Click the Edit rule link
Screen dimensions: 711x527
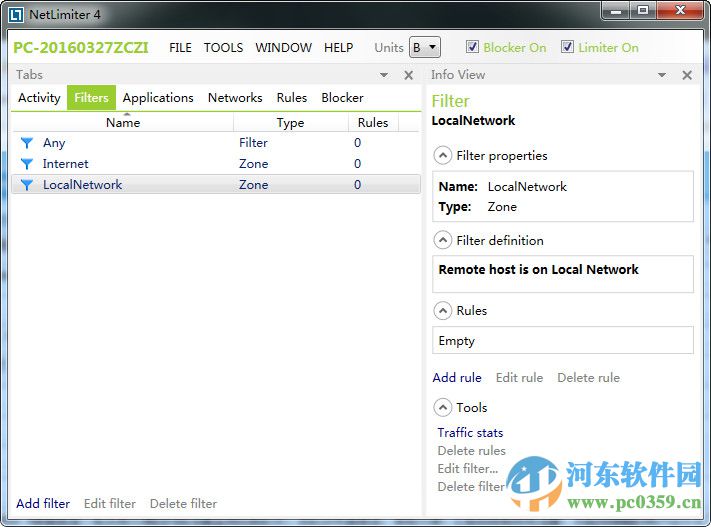519,377
